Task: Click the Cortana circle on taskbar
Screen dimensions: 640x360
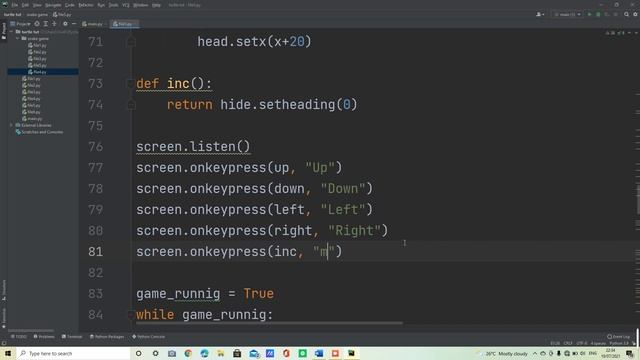Action: point(138,353)
